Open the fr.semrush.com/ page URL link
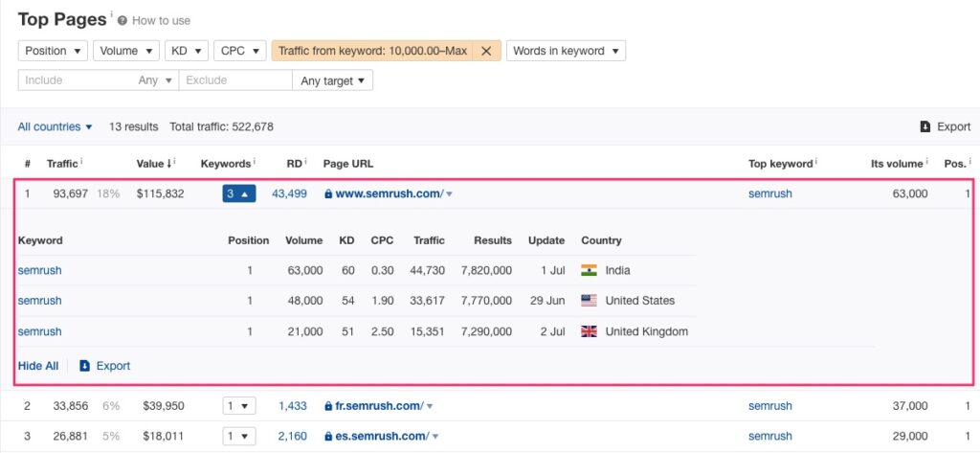This screenshot has height=453, width=980. point(379,406)
